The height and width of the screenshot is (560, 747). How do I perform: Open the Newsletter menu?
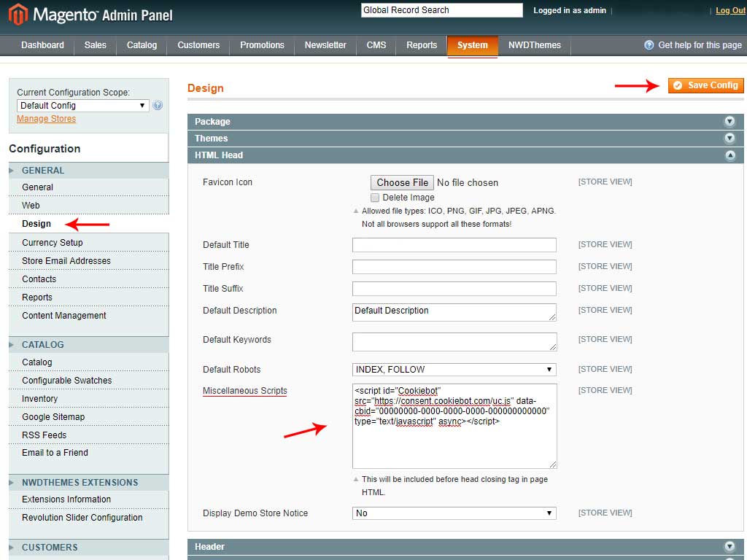click(325, 45)
